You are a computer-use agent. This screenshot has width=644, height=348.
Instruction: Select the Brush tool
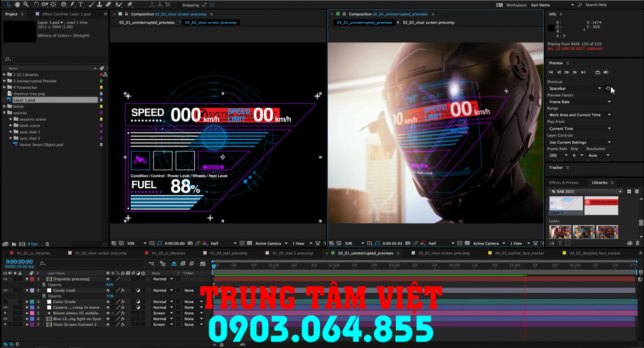(x=91, y=5)
